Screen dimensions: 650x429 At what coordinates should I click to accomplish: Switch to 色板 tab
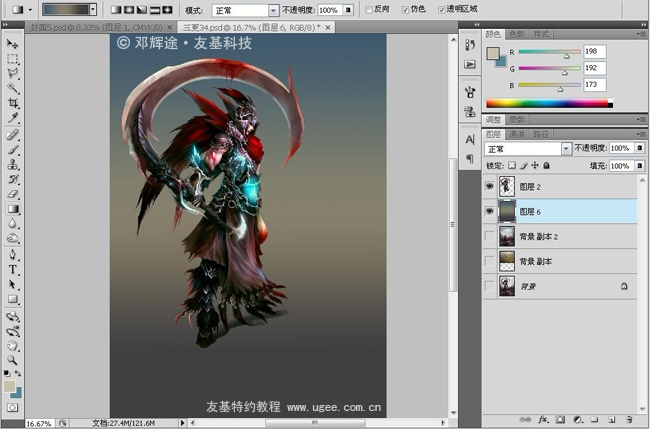pyautogui.click(x=517, y=34)
